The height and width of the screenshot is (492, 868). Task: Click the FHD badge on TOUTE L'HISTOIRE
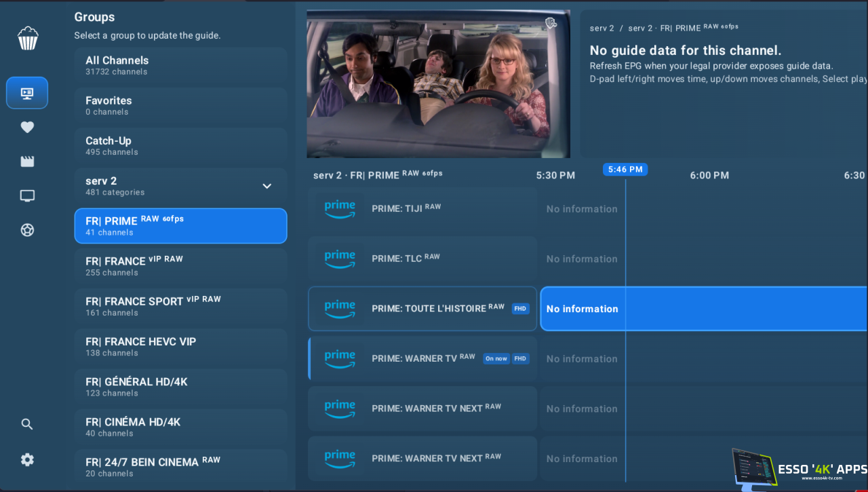520,308
